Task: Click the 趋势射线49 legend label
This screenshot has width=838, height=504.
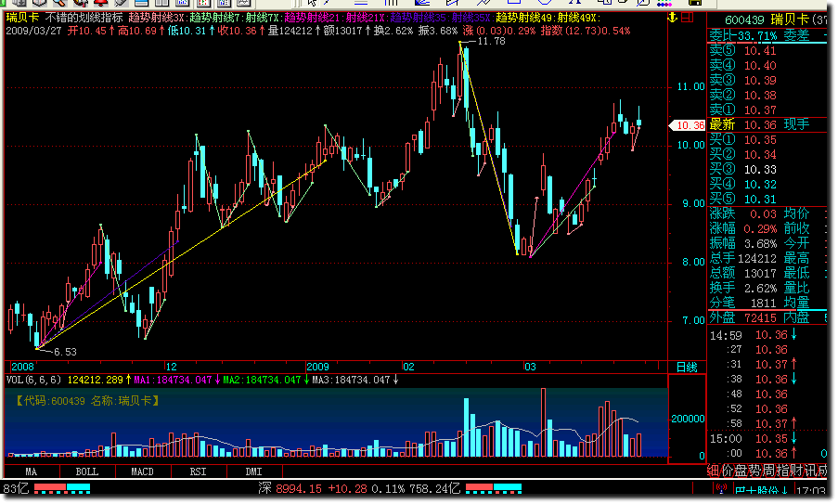Action: coord(523,18)
